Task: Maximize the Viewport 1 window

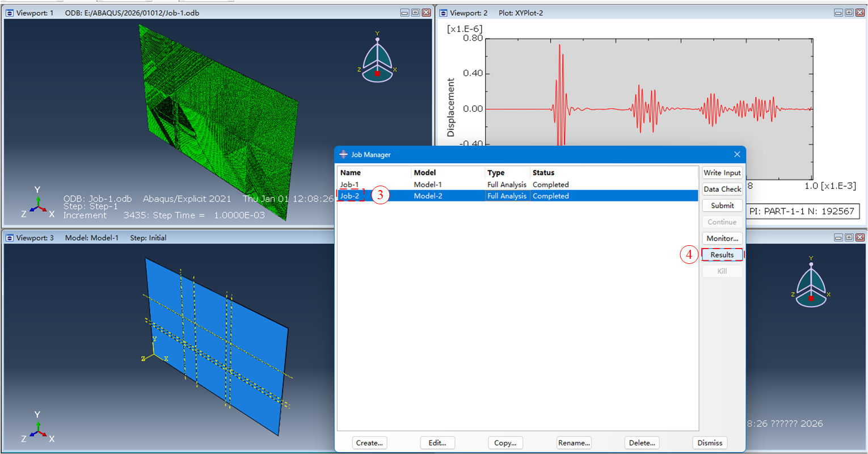Action: (x=415, y=13)
